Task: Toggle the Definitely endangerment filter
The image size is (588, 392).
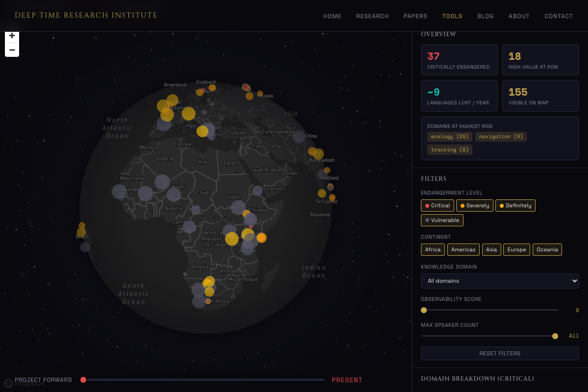Action: pos(515,205)
